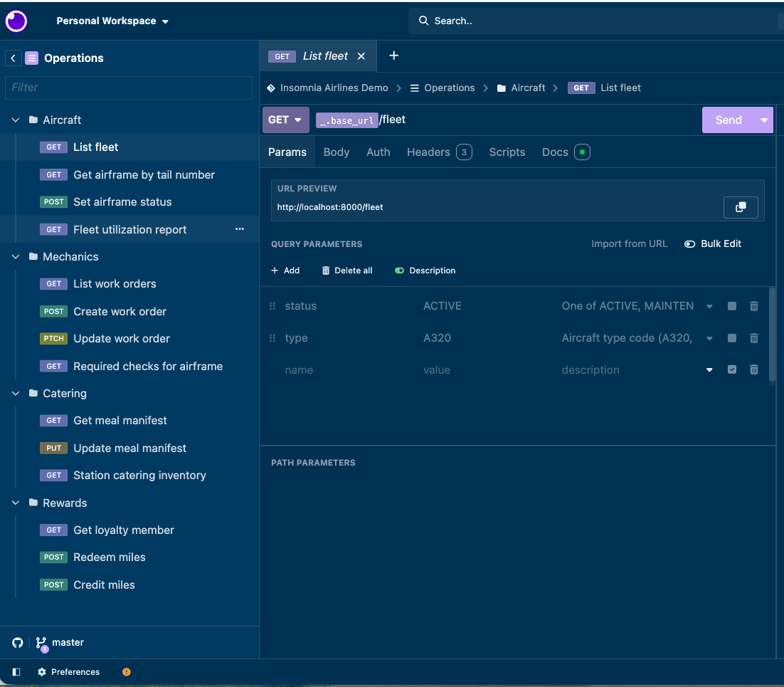This screenshot has width=784, height=687.
Task: Open the GitHub icon in footer
Action: pyautogui.click(x=18, y=642)
